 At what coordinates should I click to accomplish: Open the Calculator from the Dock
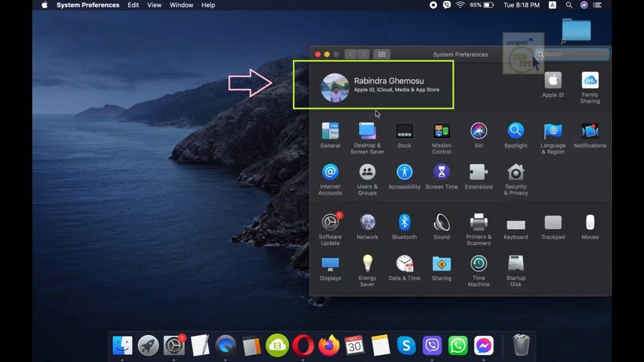(x=251, y=345)
